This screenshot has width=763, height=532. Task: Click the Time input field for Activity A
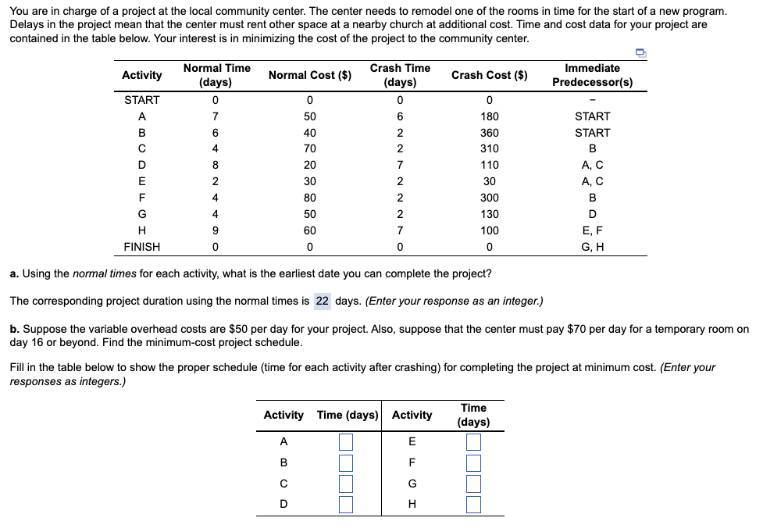[344, 442]
